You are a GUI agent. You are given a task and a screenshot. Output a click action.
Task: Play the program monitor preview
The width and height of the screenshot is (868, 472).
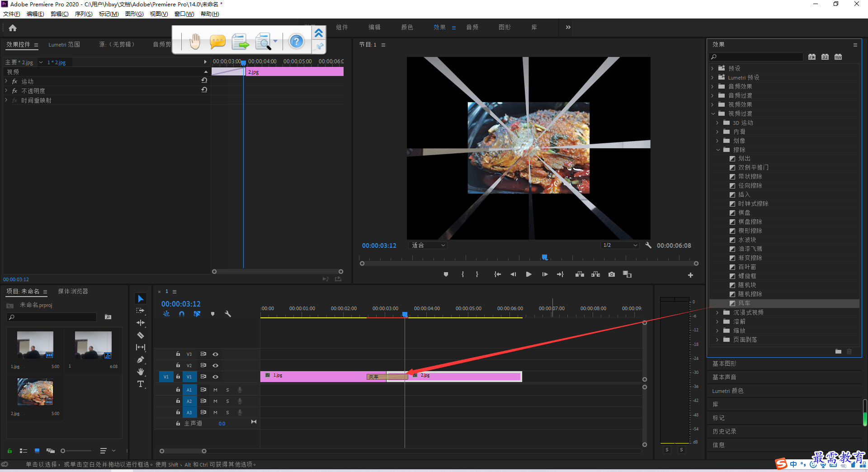click(528, 274)
